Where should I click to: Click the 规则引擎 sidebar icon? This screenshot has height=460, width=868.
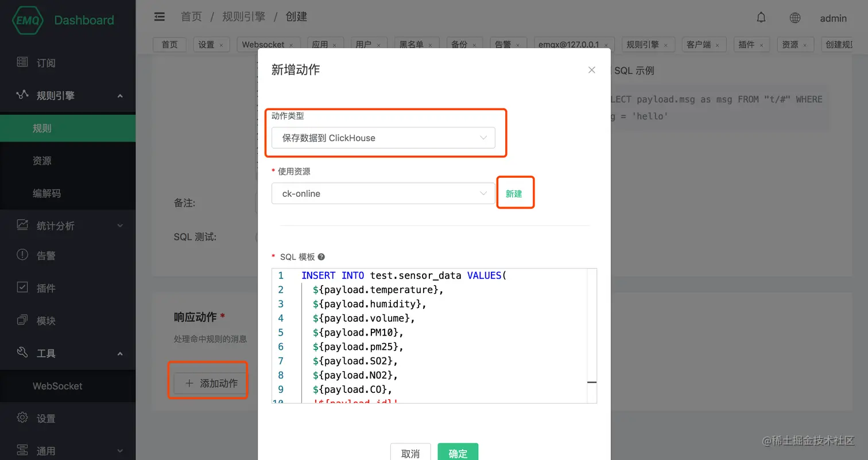(x=22, y=95)
